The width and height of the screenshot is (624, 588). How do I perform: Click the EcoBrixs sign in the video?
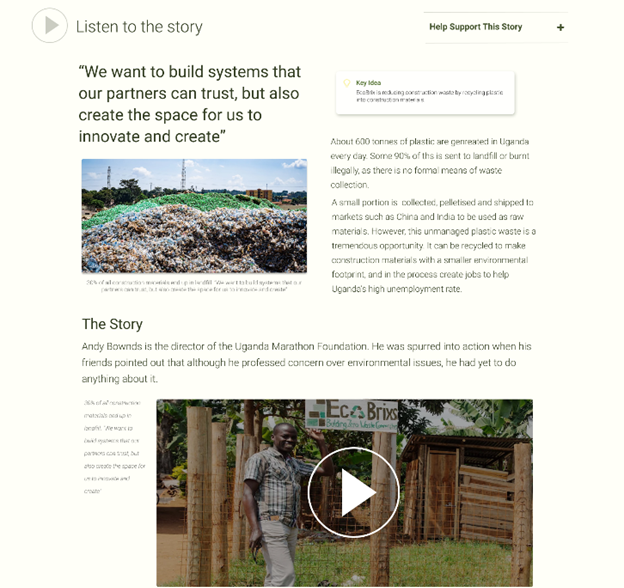pos(351,415)
